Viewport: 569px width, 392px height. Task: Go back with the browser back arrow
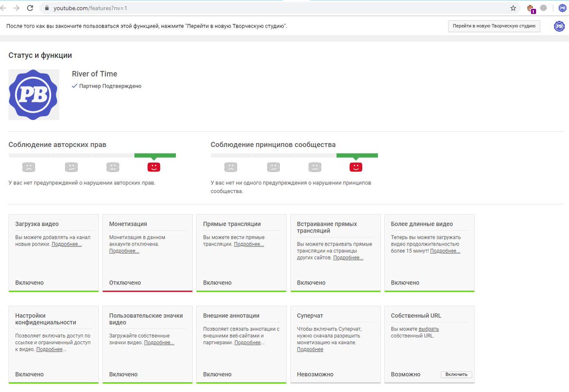[x=4, y=8]
